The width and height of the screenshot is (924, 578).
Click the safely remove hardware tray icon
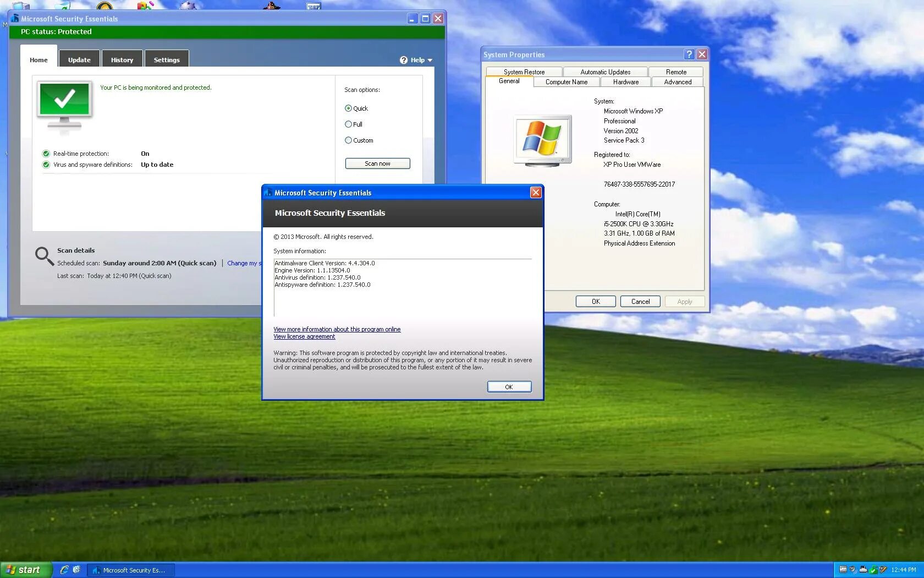883,570
